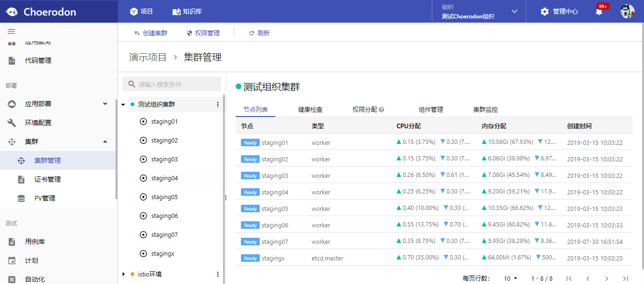This screenshot has width=644, height=284.
Task: 切换到健康检查标签页
Action: click(x=311, y=109)
